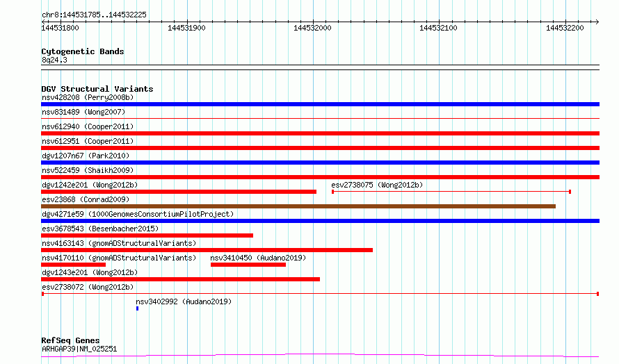The height and width of the screenshot is (364, 619).
Task: Click the 8q24.3 band label
Action: click(x=54, y=60)
